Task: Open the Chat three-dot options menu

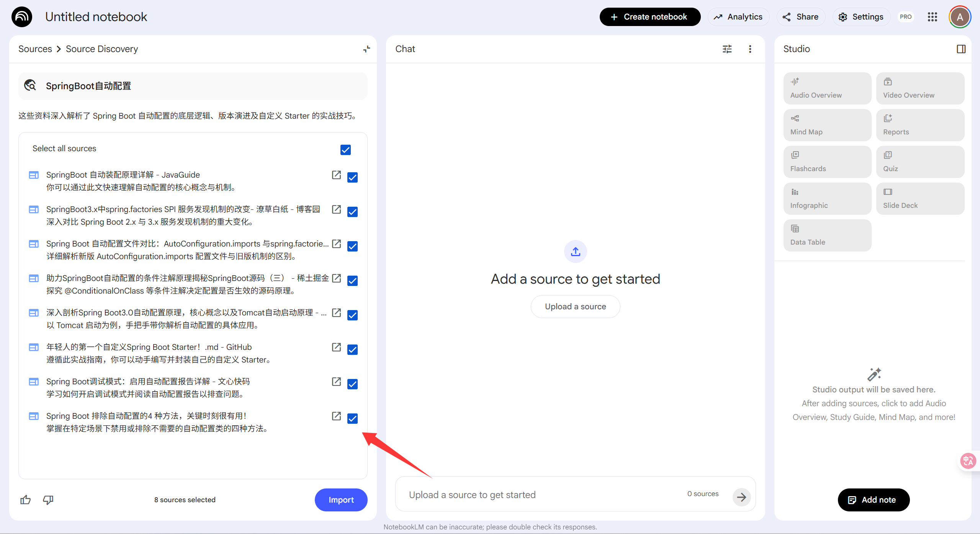Action: 750,49
